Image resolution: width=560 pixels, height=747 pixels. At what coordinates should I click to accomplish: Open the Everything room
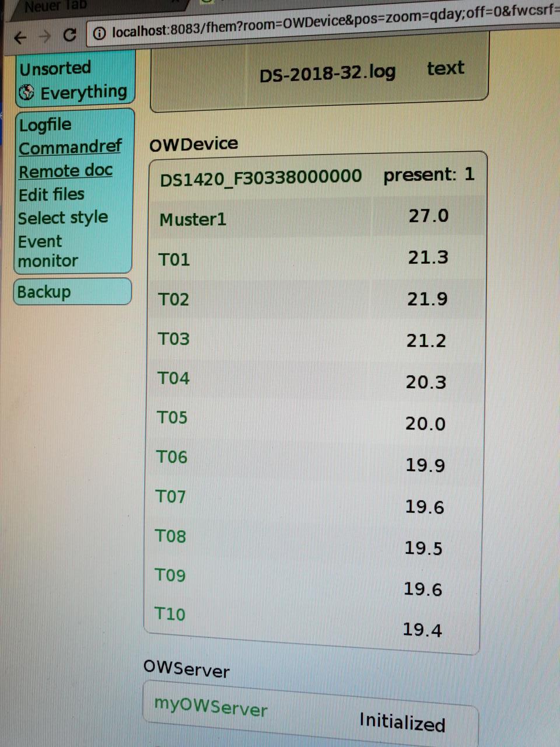(83, 92)
